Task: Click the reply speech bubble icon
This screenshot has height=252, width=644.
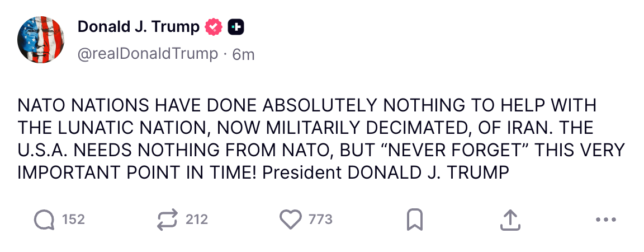Action: coord(45,220)
